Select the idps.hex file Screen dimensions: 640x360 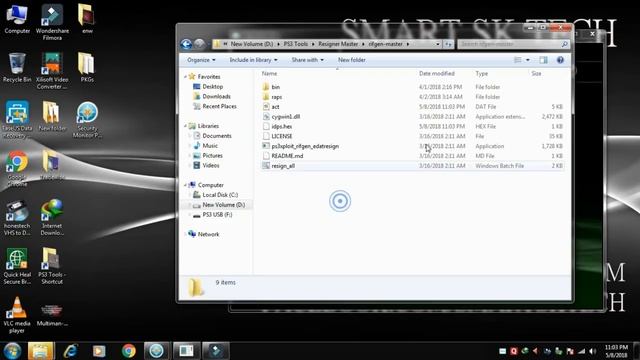[x=412, y=127]
